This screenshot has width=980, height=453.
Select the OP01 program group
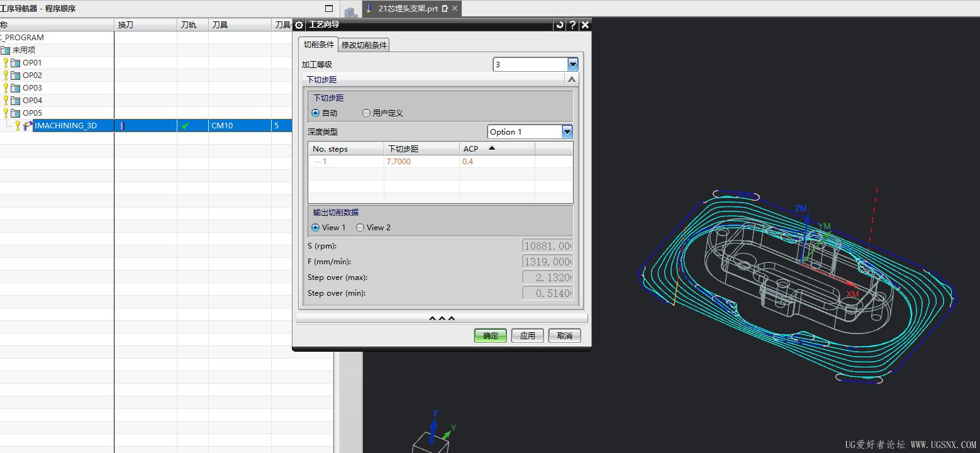coord(32,63)
